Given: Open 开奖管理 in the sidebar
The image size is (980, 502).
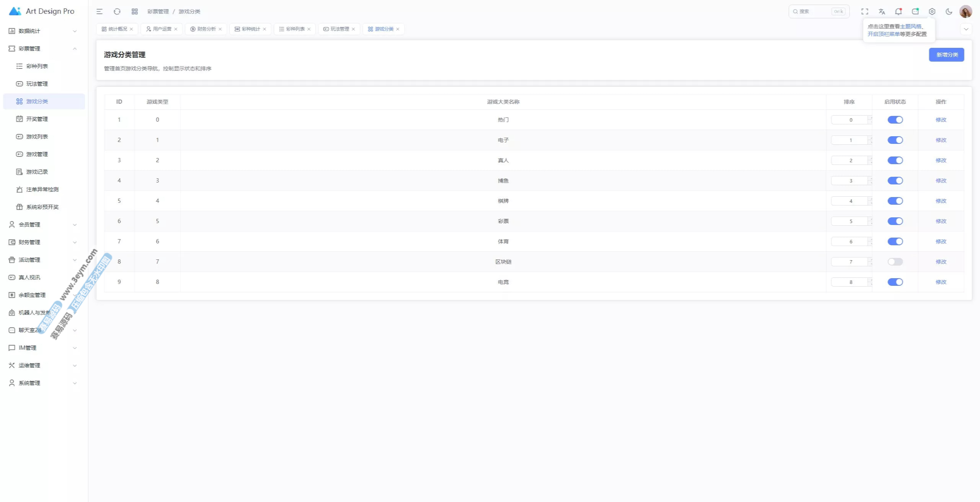Looking at the screenshot, I should (37, 119).
